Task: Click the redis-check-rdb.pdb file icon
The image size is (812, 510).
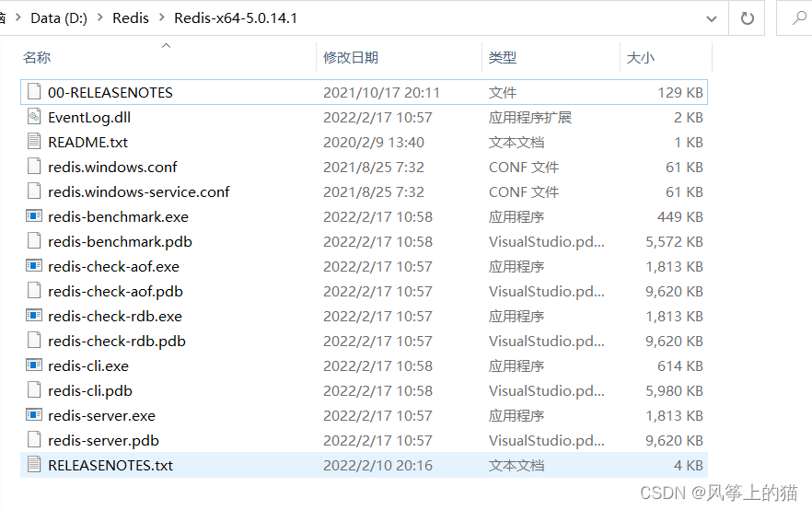Action: point(34,341)
